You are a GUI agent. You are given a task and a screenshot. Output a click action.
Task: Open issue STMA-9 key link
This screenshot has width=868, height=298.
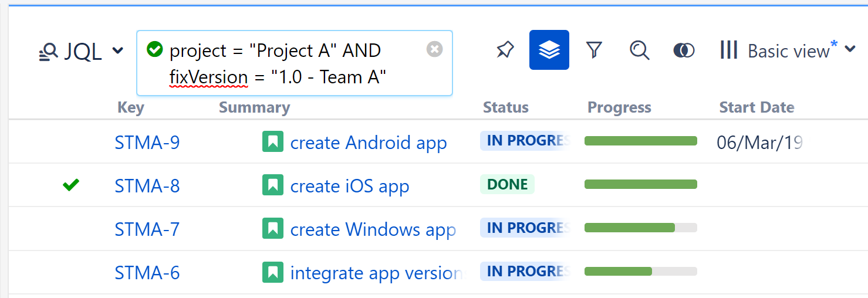[147, 143]
